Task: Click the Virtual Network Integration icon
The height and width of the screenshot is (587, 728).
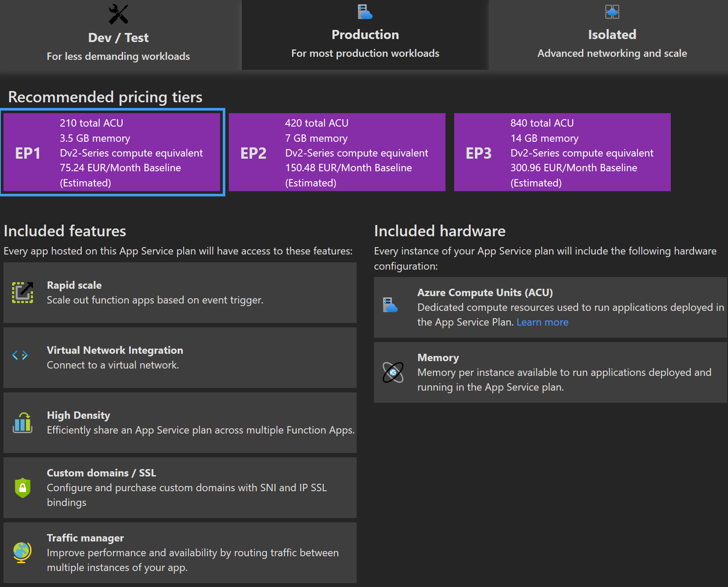Action: [20, 355]
